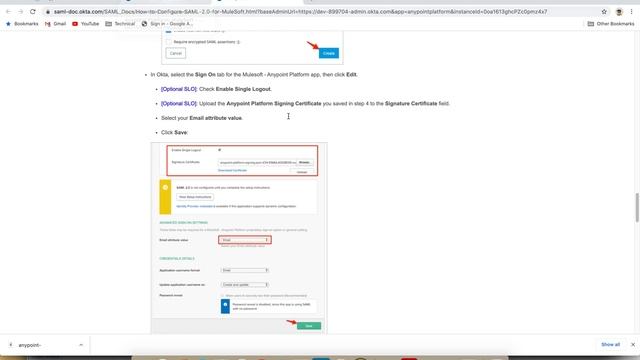
Task: Click Show all downloads
Action: (x=610, y=344)
